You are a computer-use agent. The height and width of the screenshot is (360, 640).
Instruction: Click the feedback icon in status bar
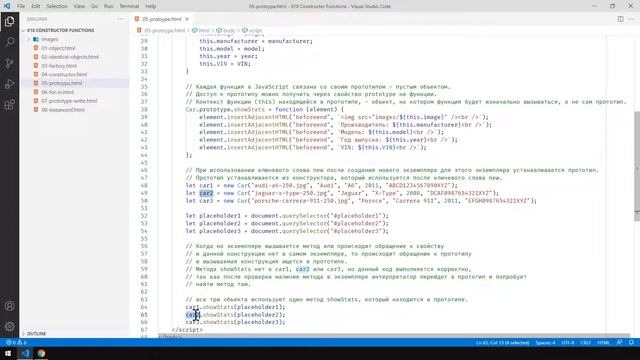point(620,342)
